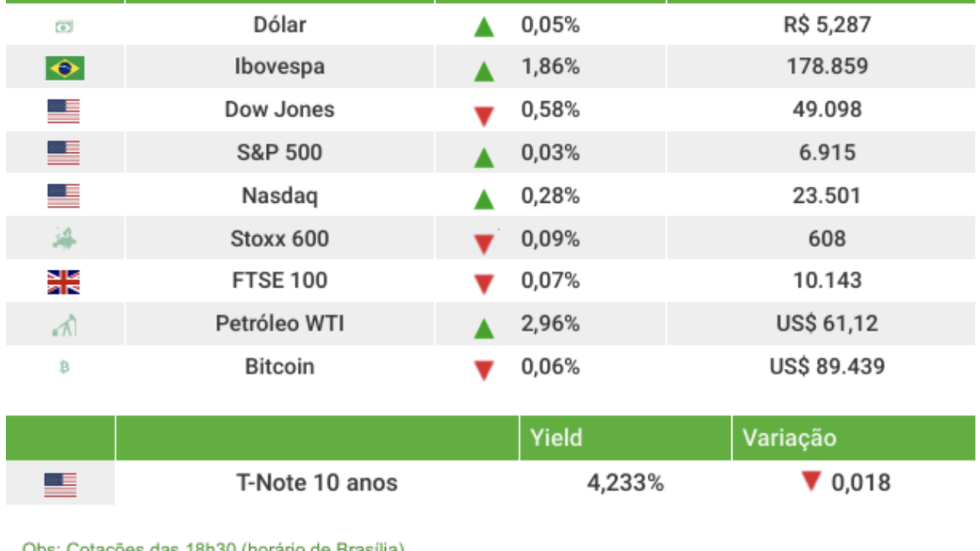Click the UK flag next to FTSE 100
Image resolution: width=980 pixels, height=551 pixels.
(x=64, y=282)
